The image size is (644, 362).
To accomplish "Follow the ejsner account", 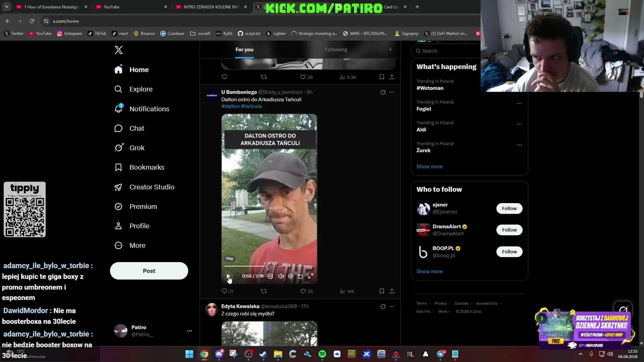I will 509,208.
